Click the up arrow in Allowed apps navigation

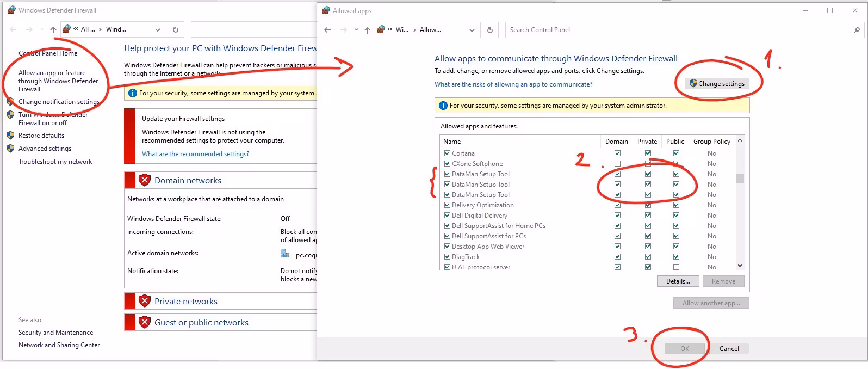point(368,30)
